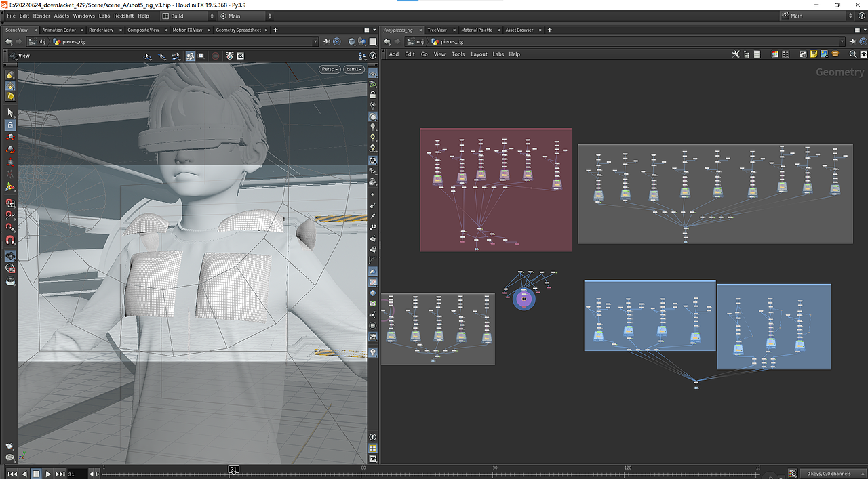
Task: Open the Redshift menu
Action: [x=123, y=16]
